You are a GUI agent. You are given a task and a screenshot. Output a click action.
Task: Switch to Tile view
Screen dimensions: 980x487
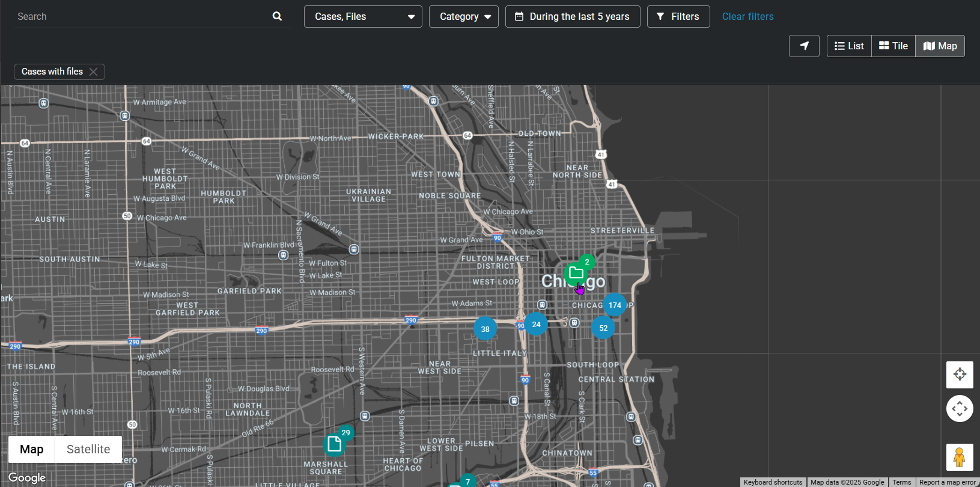tap(893, 46)
